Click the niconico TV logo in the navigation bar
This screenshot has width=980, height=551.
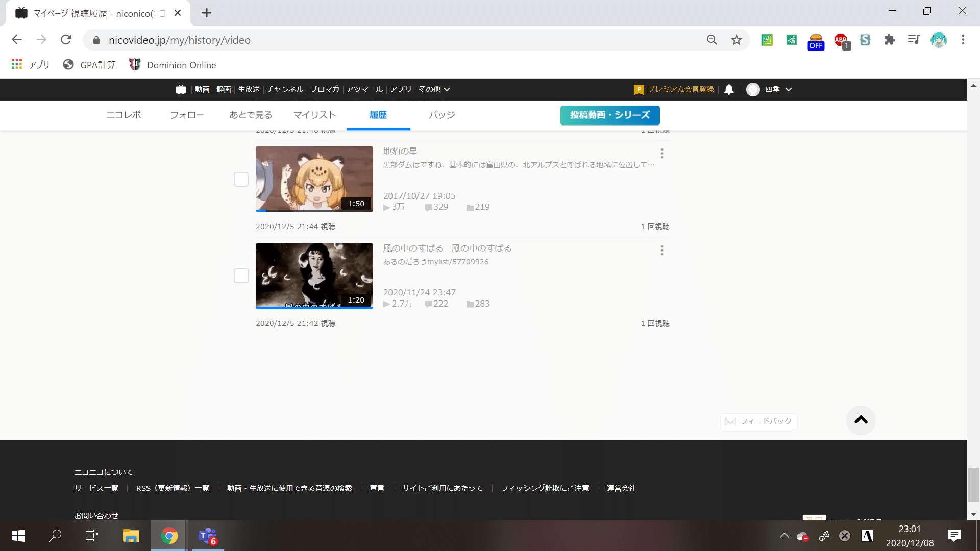click(x=181, y=89)
